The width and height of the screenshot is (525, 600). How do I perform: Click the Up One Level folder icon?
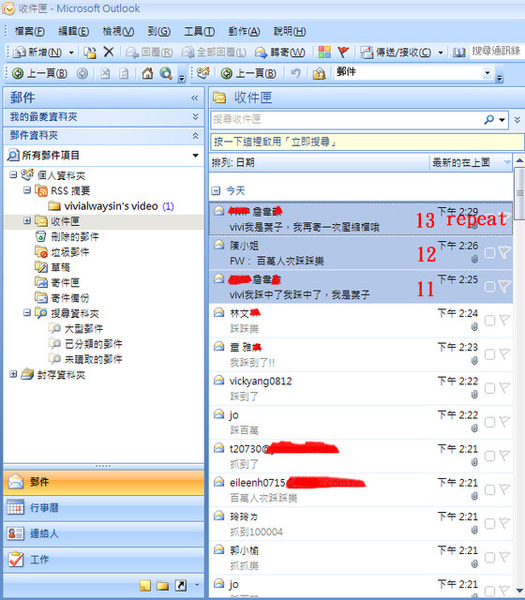[x=319, y=73]
